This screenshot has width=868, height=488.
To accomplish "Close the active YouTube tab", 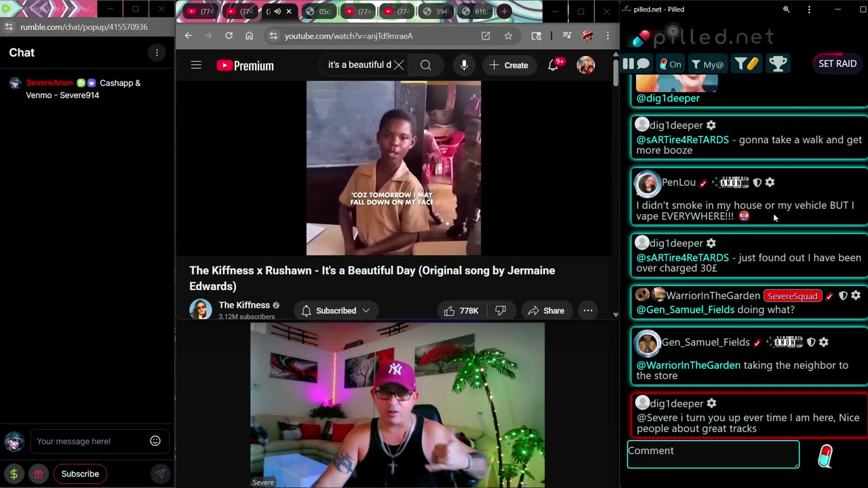I will click(289, 12).
